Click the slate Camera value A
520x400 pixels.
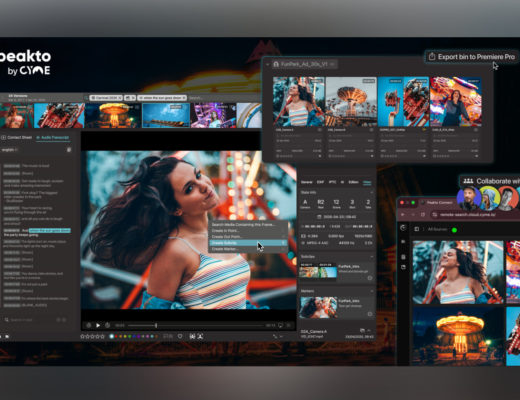tap(305, 202)
